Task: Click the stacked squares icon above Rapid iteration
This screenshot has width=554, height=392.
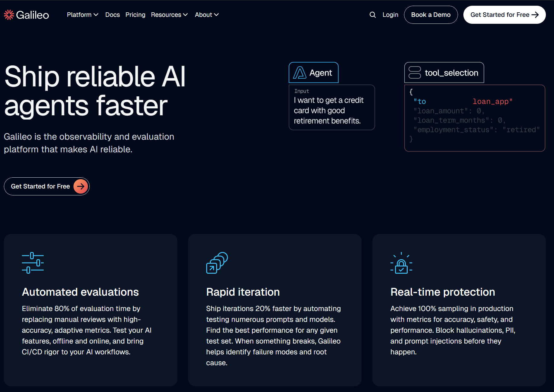Action: (x=217, y=263)
